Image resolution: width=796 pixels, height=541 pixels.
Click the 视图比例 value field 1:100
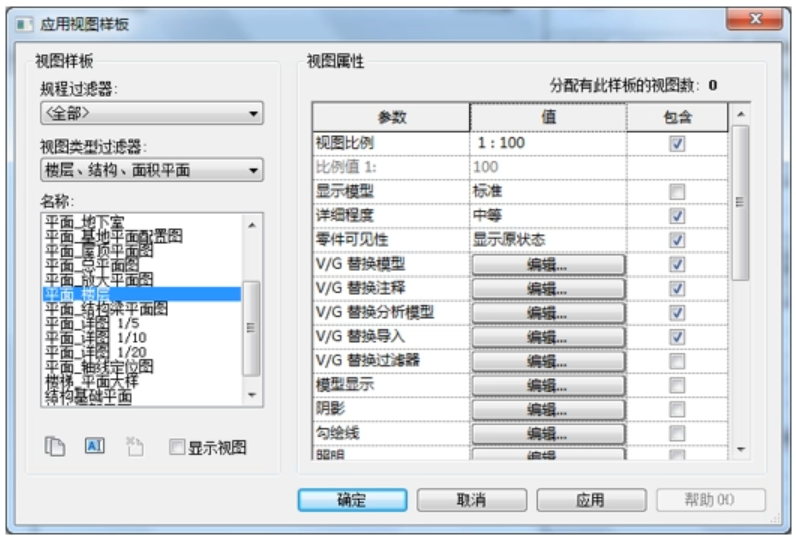coord(547,143)
